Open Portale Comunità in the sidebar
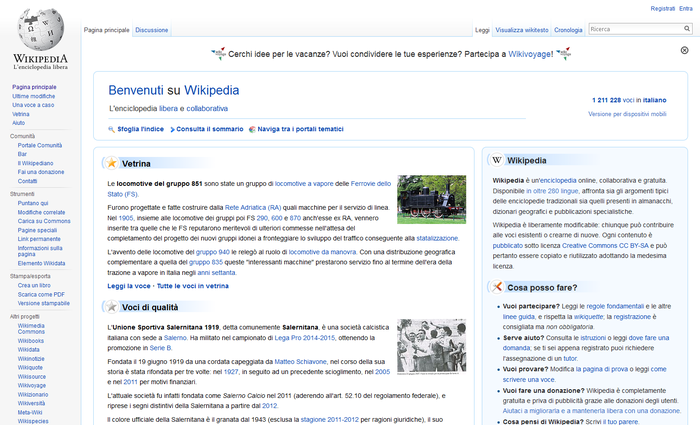This screenshot has height=425, width=700. click(x=40, y=145)
